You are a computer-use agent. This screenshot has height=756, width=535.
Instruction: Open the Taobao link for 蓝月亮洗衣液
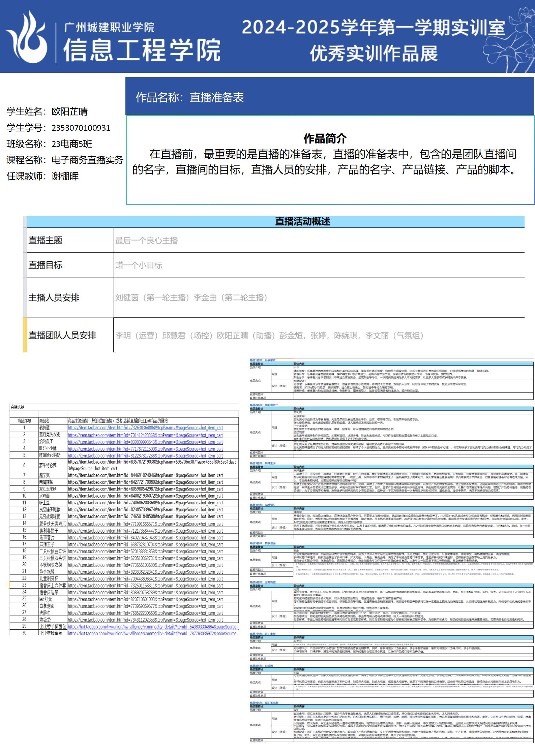(x=145, y=435)
